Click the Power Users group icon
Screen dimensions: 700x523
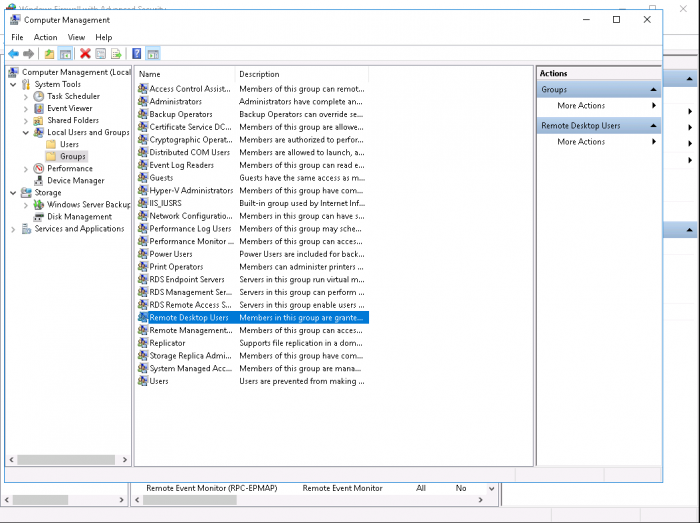(143, 254)
